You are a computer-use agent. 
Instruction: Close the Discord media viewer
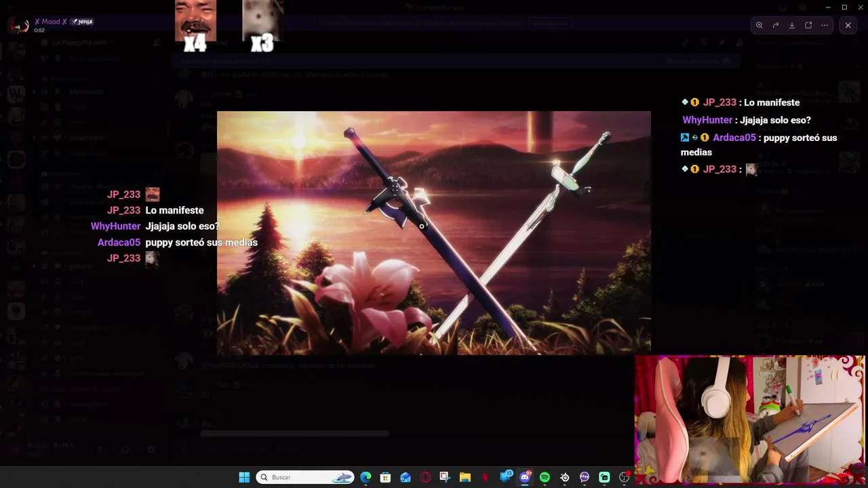[x=848, y=25]
